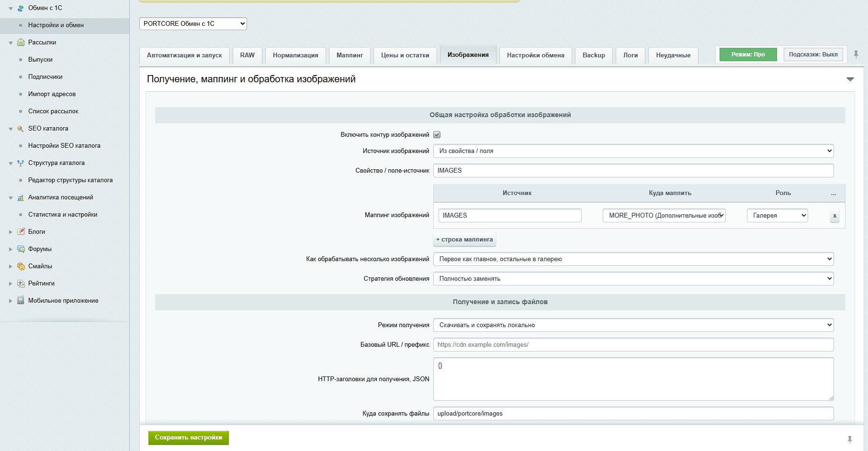The height and width of the screenshot is (451, 868).
Task: Click the Аналитика посещений chart icon
Action: pos(21,198)
